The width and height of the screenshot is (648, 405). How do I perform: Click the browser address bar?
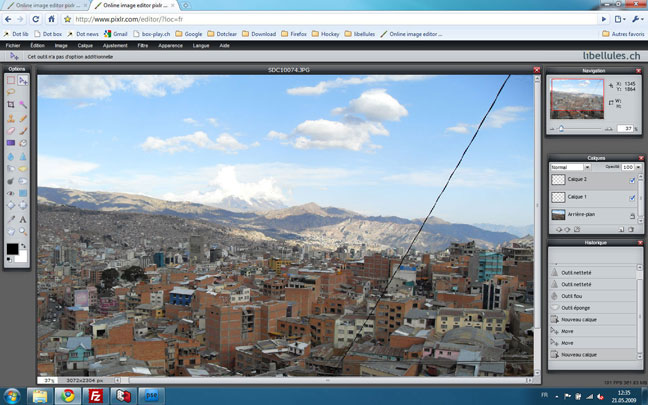336,19
